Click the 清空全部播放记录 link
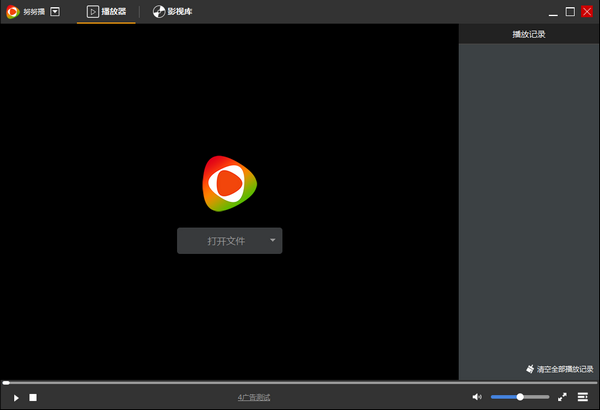The width and height of the screenshot is (600, 410). pos(565,369)
